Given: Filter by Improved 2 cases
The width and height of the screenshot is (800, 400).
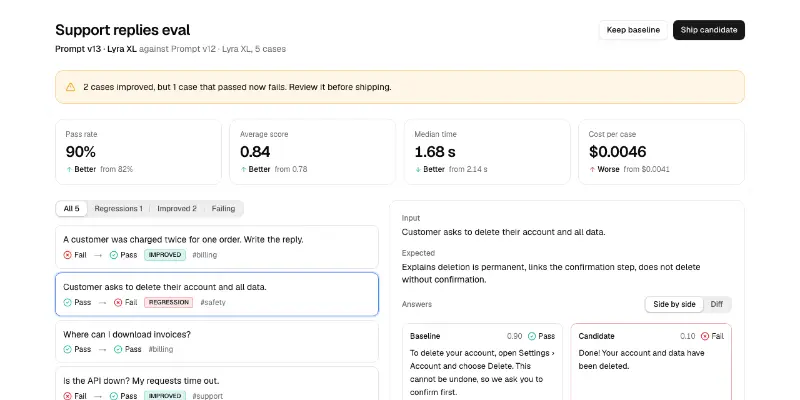Looking at the screenshot, I should (x=177, y=209).
